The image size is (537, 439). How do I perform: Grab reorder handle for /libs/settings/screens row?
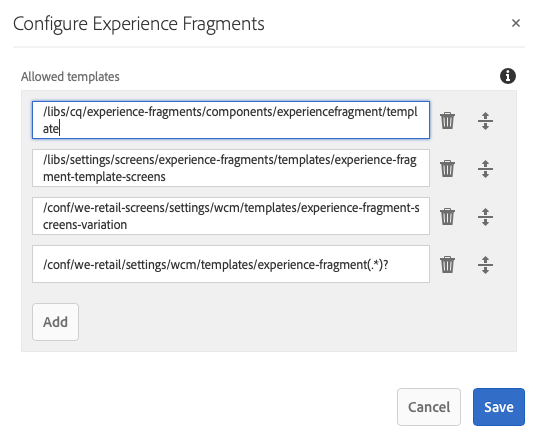[x=485, y=169]
